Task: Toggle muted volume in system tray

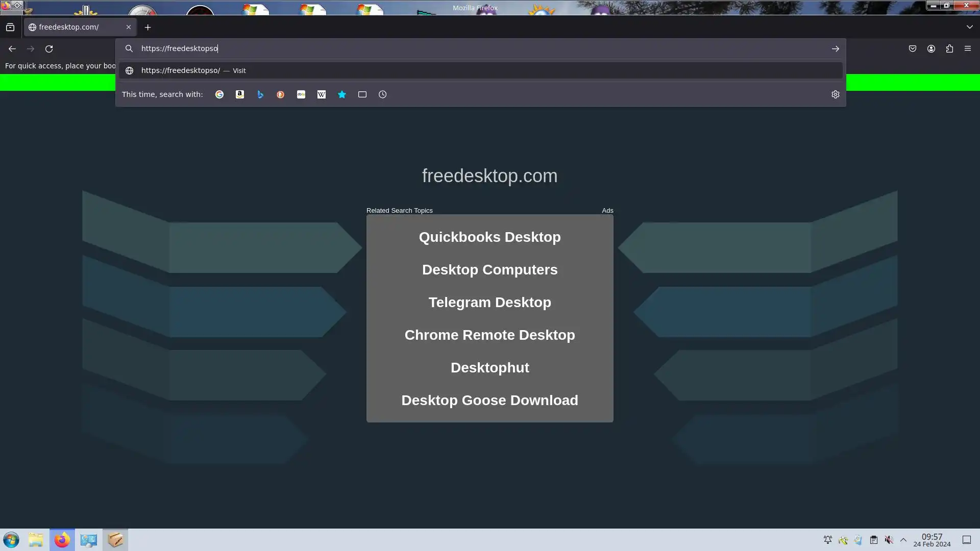Action: pyautogui.click(x=889, y=540)
